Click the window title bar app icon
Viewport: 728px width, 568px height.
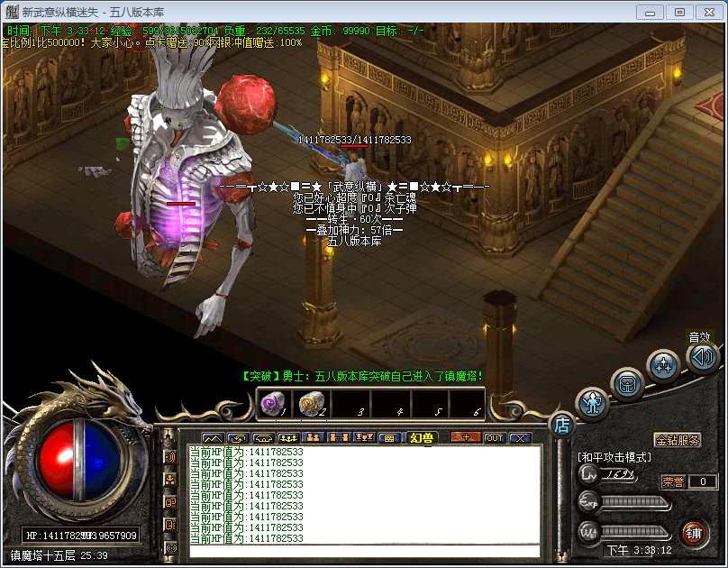(12, 12)
